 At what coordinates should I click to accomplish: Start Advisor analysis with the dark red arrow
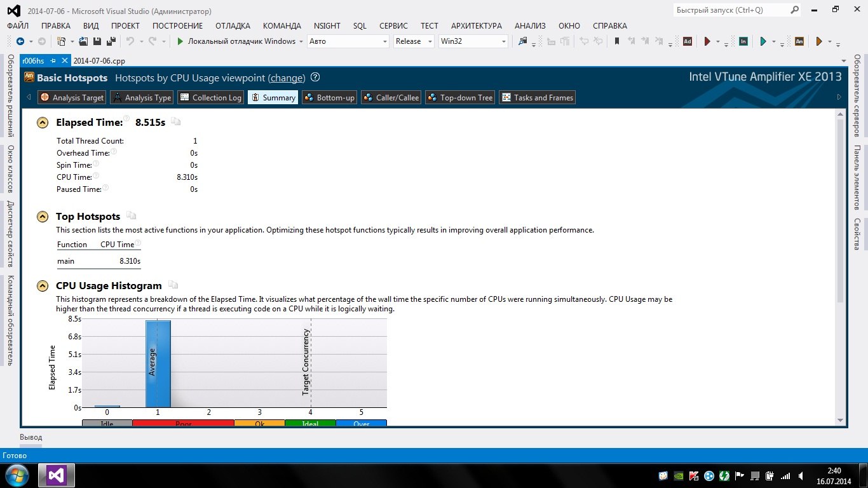(x=707, y=41)
